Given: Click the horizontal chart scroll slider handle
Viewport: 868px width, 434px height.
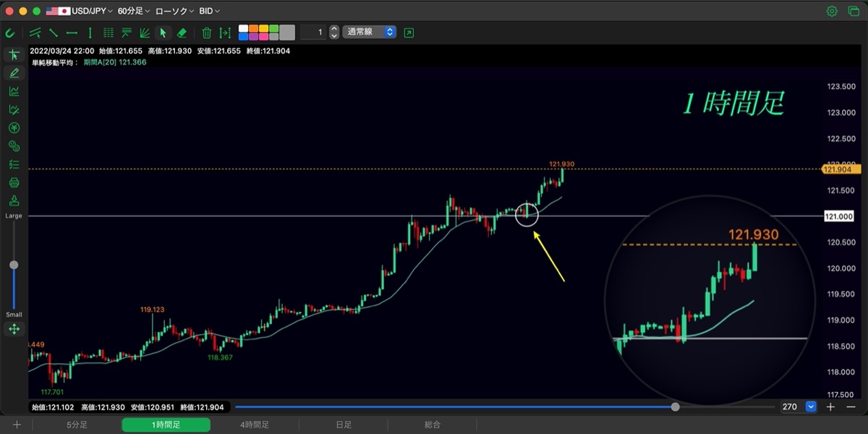Looking at the screenshot, I should tap(675, 407).
